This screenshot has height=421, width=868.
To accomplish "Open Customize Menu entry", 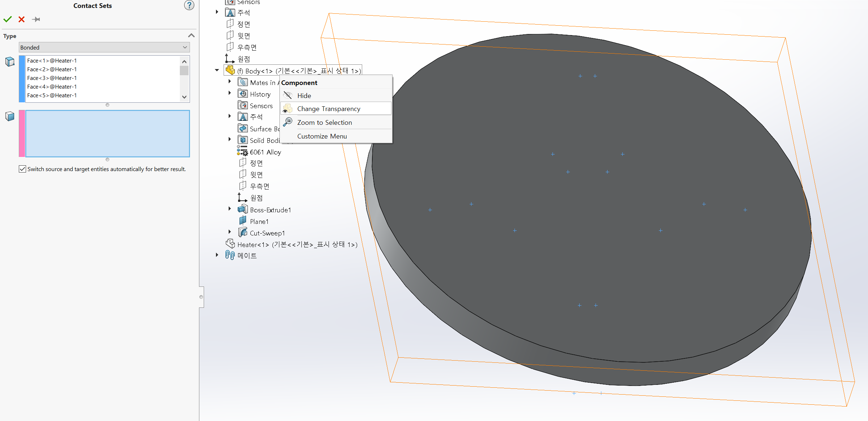I will tap(336, 136).
